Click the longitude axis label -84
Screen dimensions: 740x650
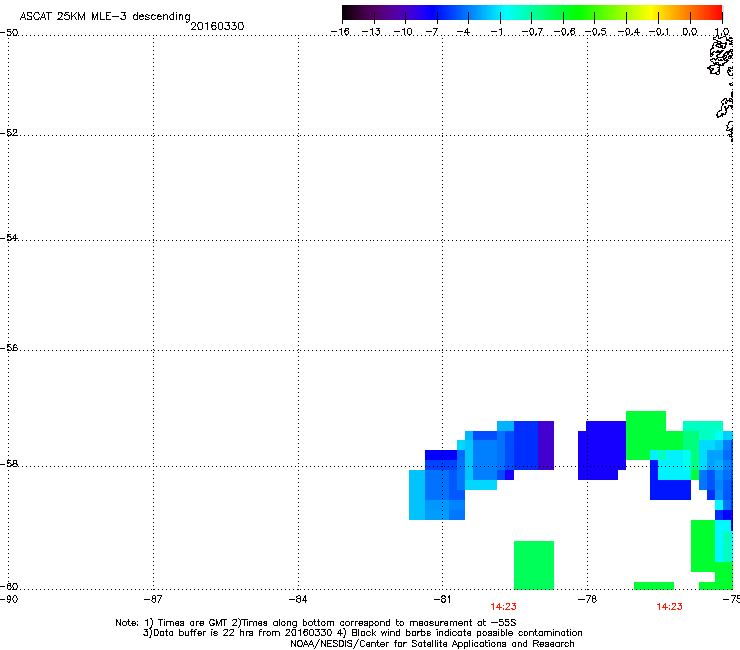pyautogui.click(x=298, y=599)
